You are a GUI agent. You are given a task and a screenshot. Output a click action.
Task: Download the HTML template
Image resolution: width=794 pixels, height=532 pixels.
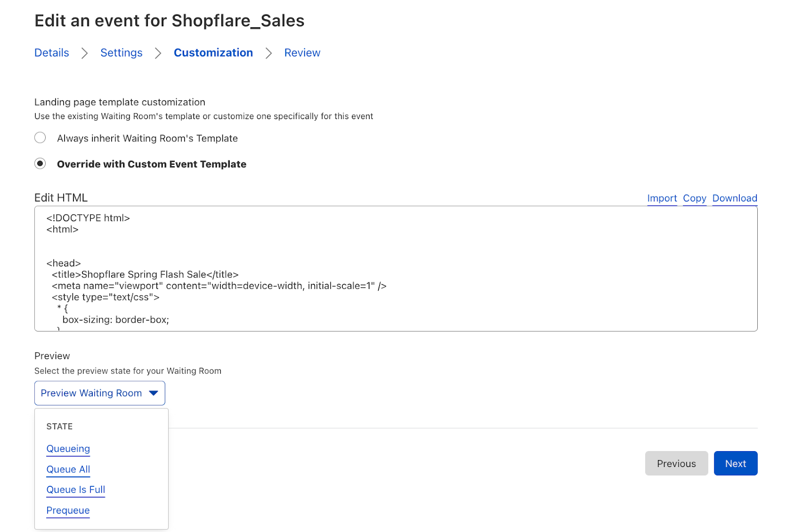pos(734,198)
